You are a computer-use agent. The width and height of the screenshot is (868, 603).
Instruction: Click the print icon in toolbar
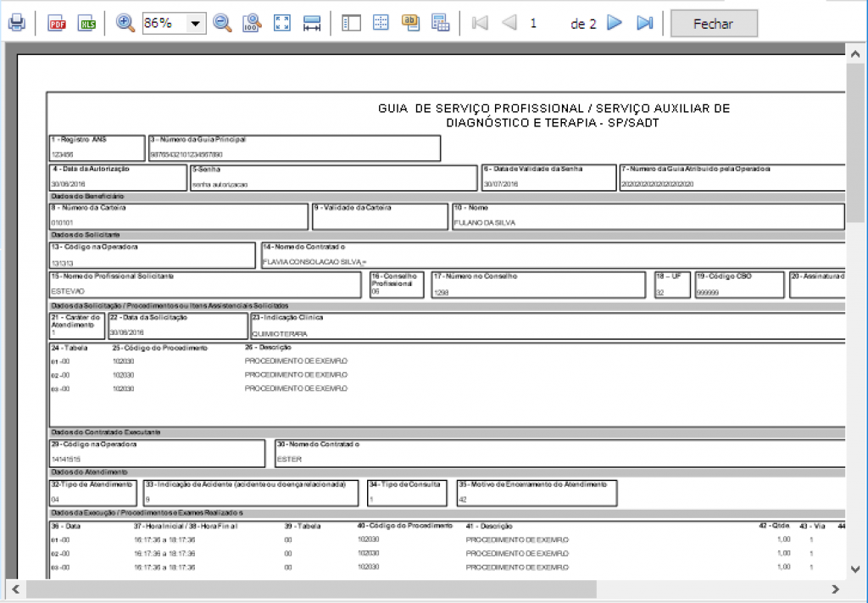17,24
